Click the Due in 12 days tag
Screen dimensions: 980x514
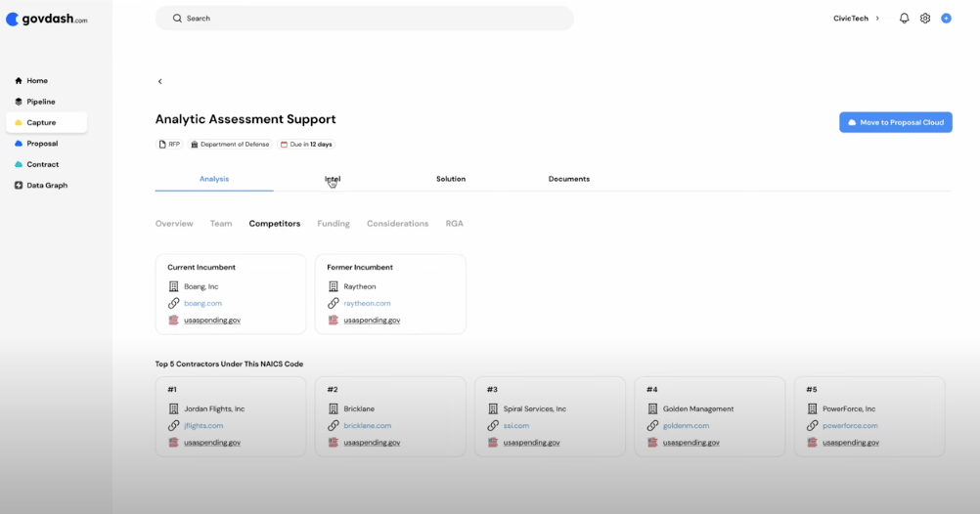pos(306,145)
